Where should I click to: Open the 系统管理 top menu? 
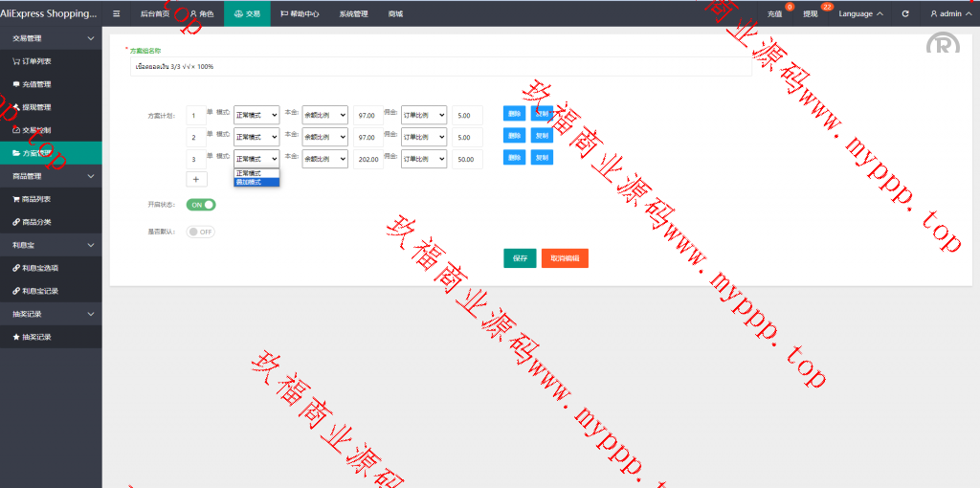353,14
